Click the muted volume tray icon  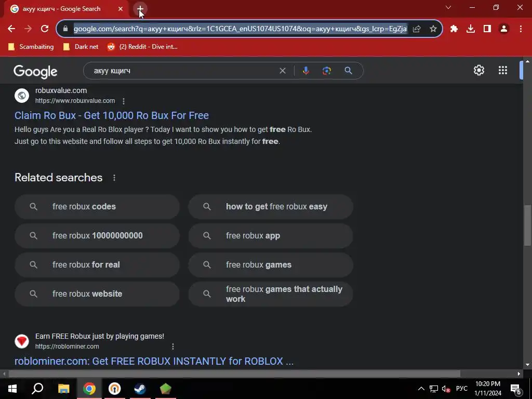[x=446, y=389]
